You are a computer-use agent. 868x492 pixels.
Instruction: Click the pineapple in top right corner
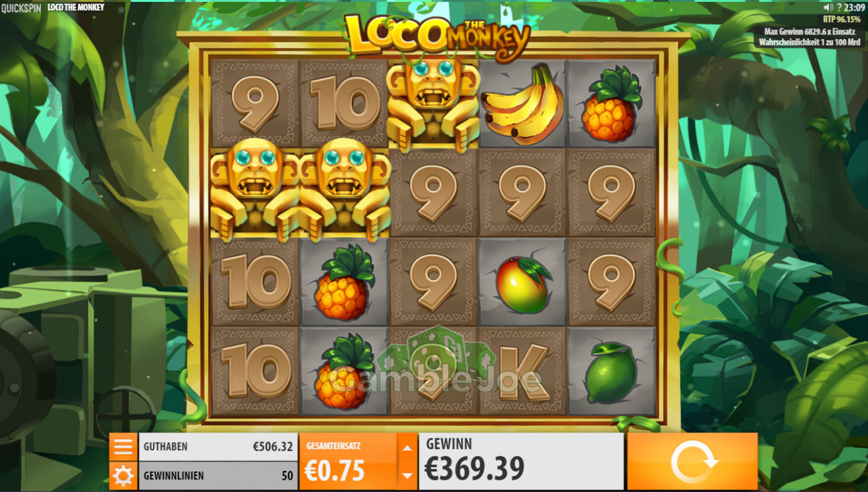pyautogui.click(x=611, y=104)
